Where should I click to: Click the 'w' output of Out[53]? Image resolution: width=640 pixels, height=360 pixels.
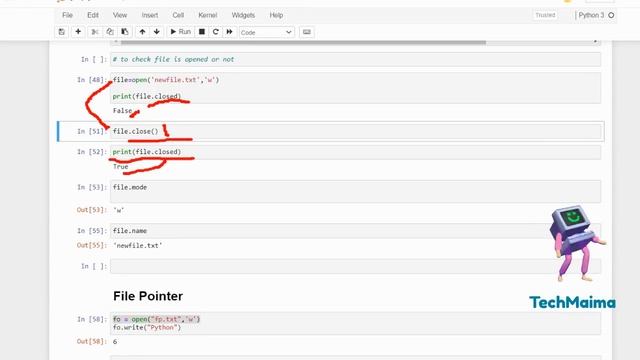(x=118, y=210)
